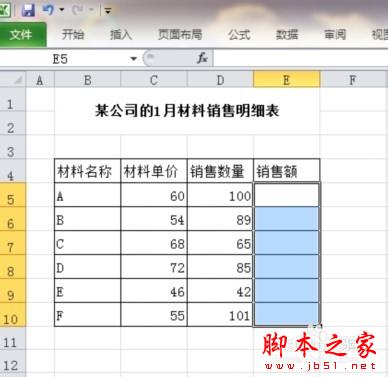Click the Select All corner triangle
Screen dimensions: 388x377
[x=13, y=79]
